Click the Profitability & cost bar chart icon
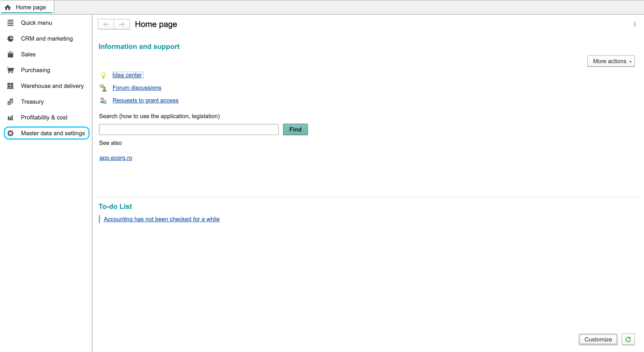Screen dimensions: 644x352 pyautogui.click(x=11, y=118)
